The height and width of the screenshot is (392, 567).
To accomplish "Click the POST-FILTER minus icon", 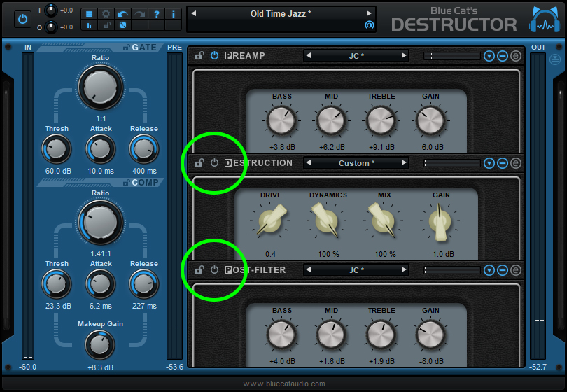I will [503, 270].
